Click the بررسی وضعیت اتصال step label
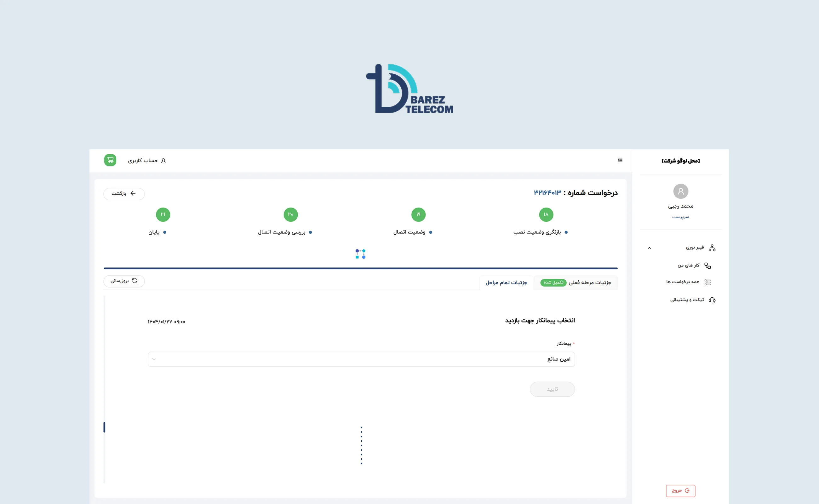Image resolution: width=819 pixels, height=504 pixels. [x=282, y=232]
